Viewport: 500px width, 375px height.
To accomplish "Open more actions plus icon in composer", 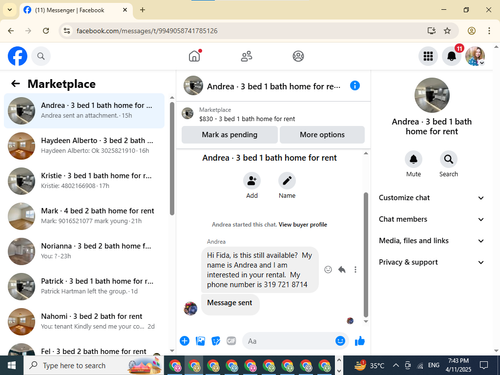I will pyautogui.click(x=184, y=341).
